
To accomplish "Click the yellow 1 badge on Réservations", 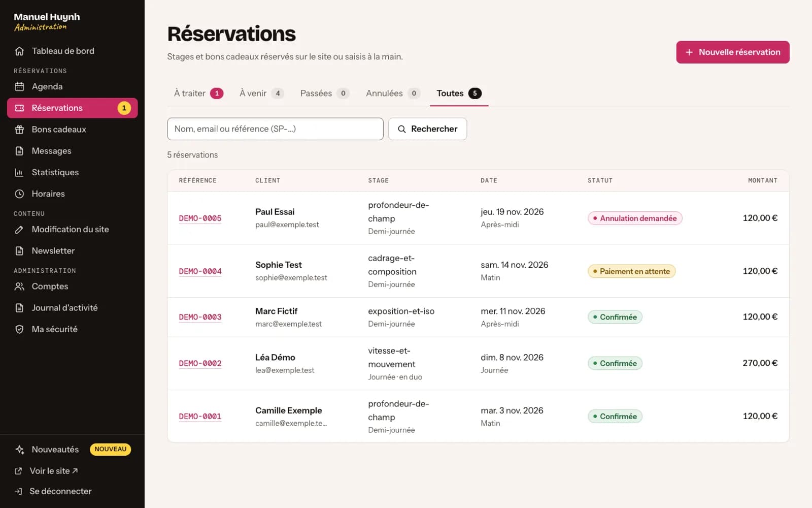I will click(x=124, y=108).
